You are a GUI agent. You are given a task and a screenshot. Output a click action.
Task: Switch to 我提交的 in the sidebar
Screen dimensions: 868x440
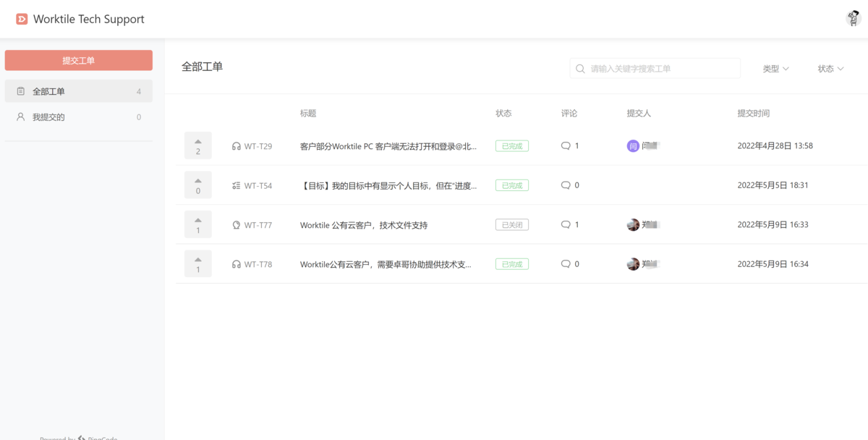pyautogui.click(x=78, y=117)
